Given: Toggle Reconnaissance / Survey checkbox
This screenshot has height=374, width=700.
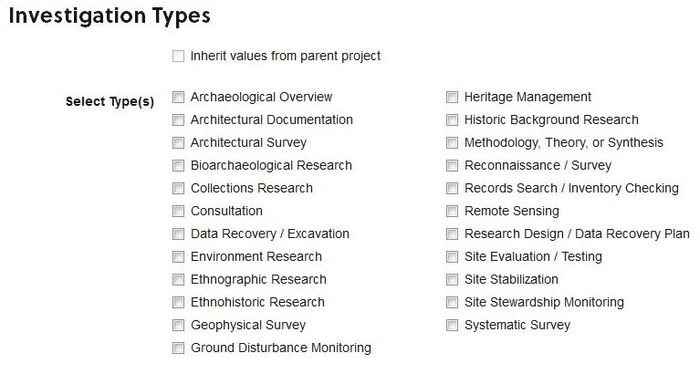Looking at the screenshot, I should [452, 165].
